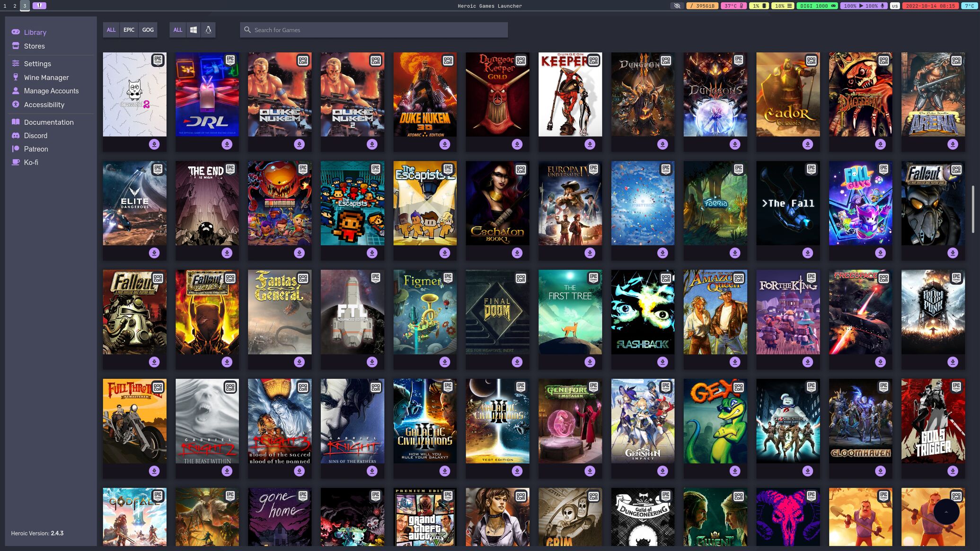The image size is (980, 551).
Task: Click the library vertical scrollbar
Action: 973,210
